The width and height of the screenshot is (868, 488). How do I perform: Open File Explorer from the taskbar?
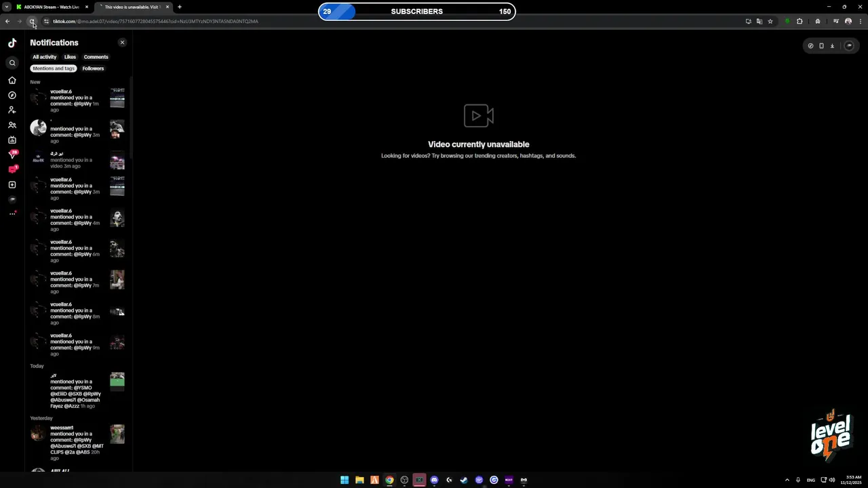point(359,480)
